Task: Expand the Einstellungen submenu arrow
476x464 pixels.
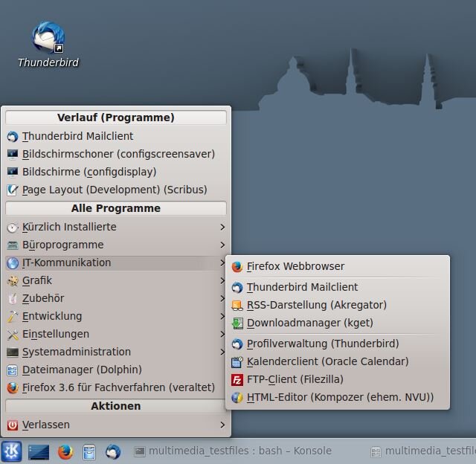Action: pos(222,335)
